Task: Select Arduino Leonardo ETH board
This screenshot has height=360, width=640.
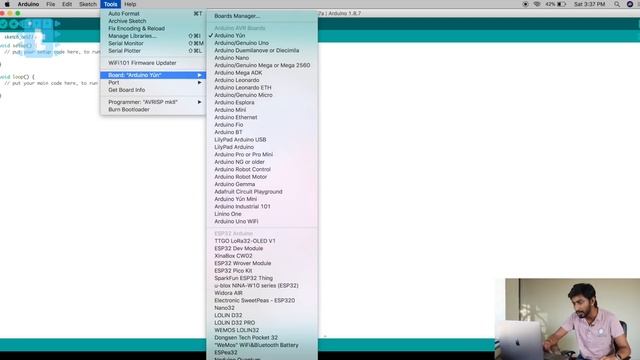Action: (x=262, y=87)
